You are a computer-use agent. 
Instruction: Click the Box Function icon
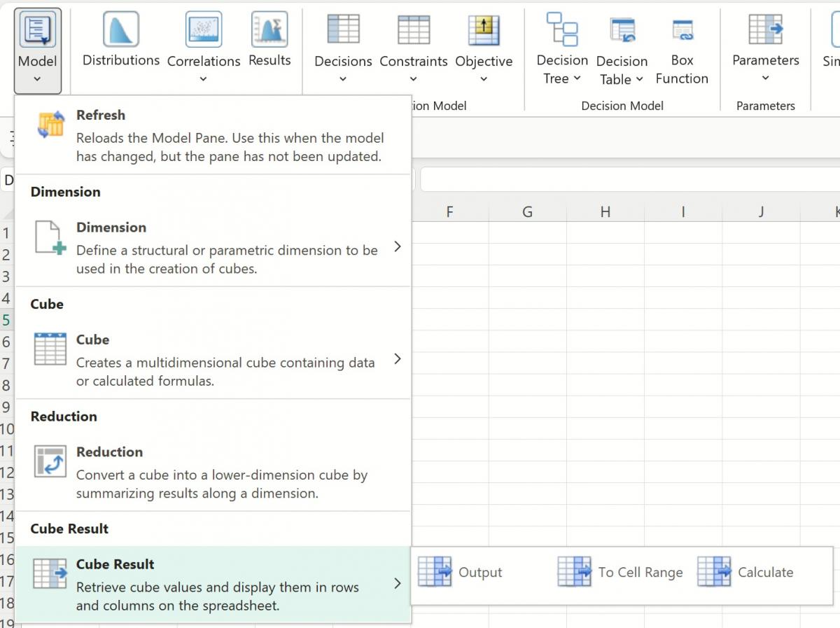coord(682,30)
